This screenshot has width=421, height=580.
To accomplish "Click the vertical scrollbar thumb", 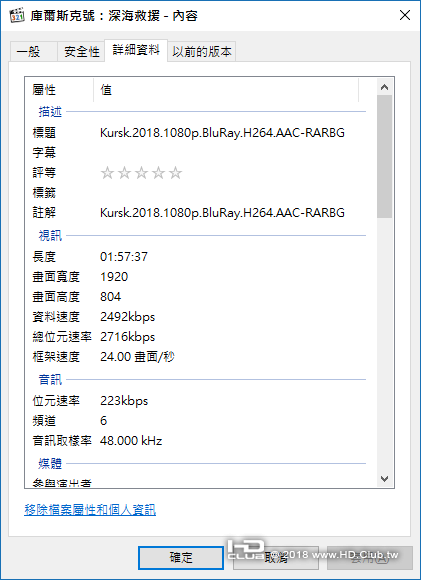I will click(x=384, y=156).
